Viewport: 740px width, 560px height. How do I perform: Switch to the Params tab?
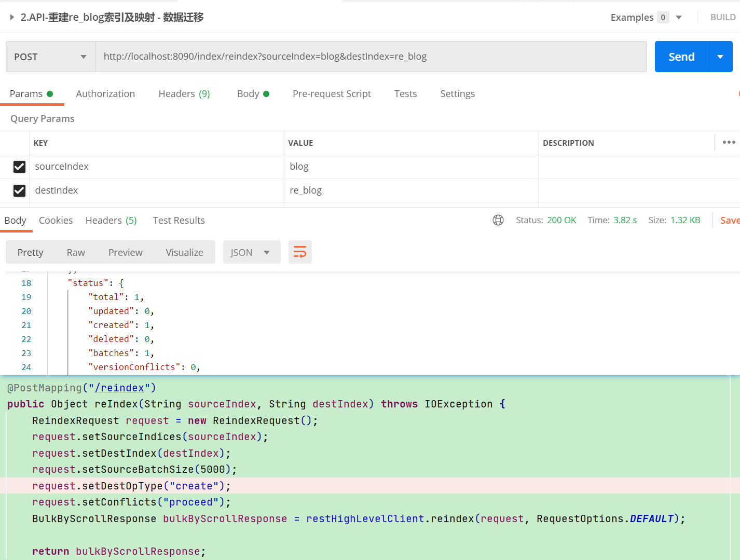click(31, 94)
